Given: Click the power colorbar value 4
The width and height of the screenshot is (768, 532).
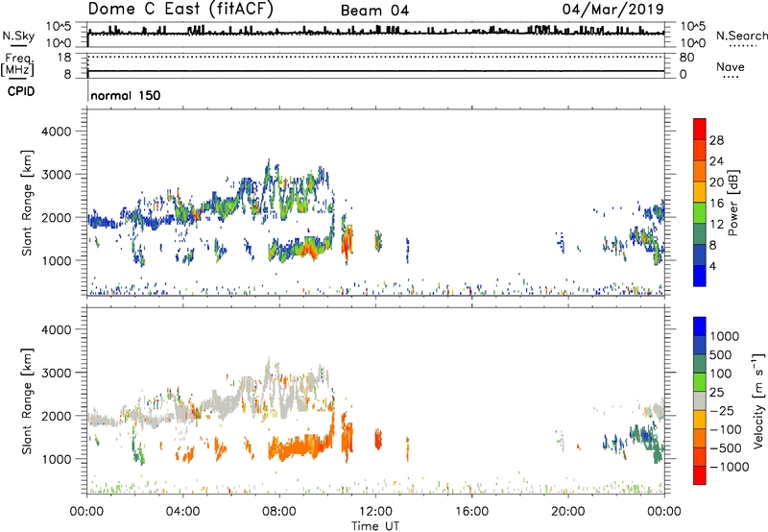Looking at the screenshot, I should pyautogui.click(x=712, y=266).
